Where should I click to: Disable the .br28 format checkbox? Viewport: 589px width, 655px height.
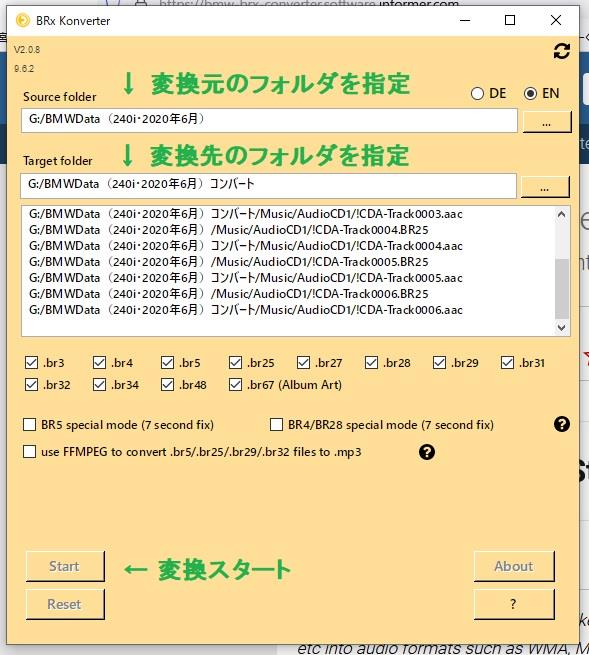[x=371, y=362]
